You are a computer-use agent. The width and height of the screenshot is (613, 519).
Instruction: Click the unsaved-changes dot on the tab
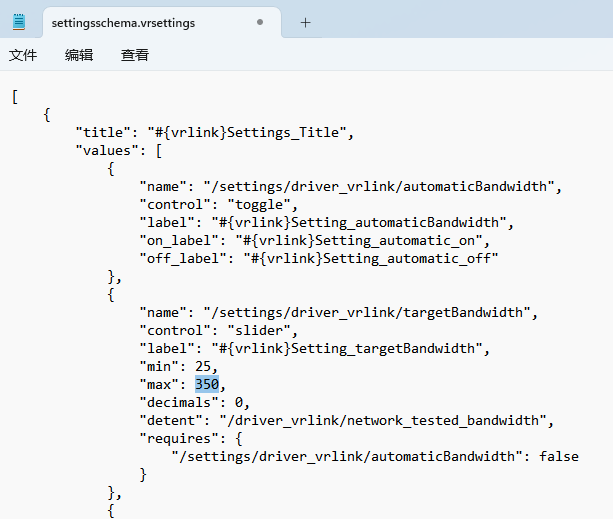coord(260,22)
